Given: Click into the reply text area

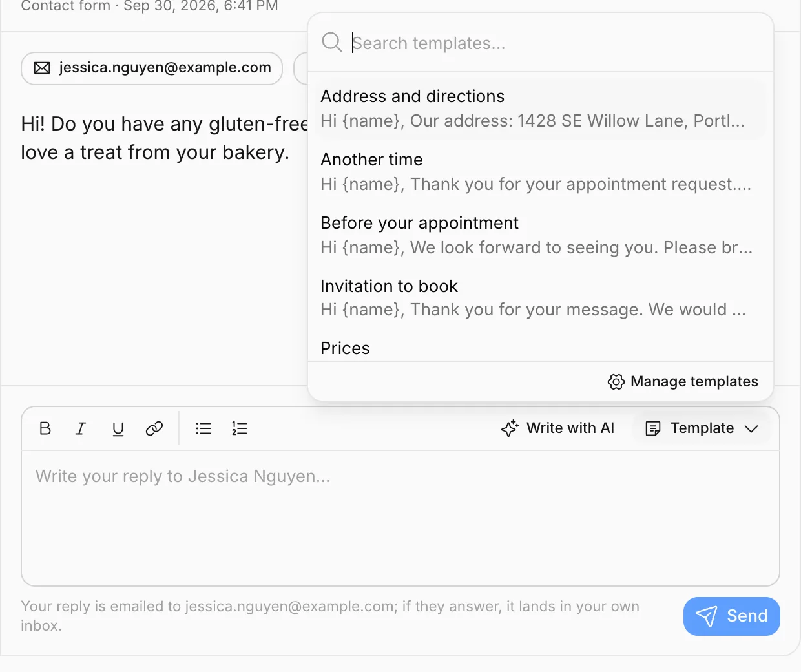Looking at the screenshot, I should coord(400,518).
